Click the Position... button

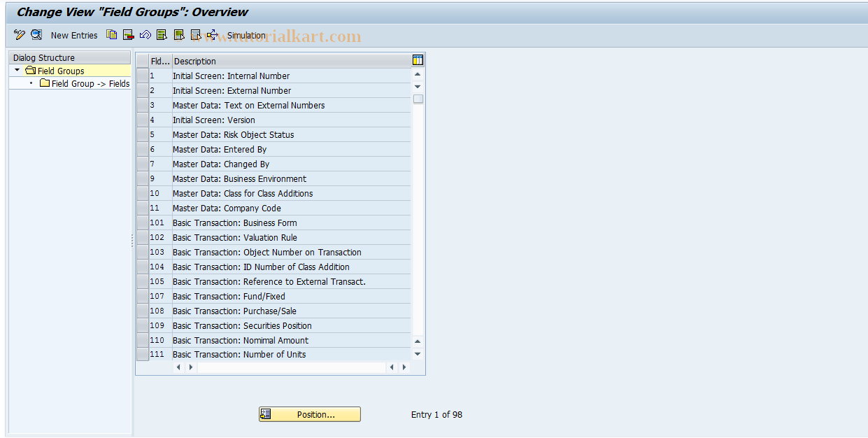pyautogui.click(x=310, y=414)
